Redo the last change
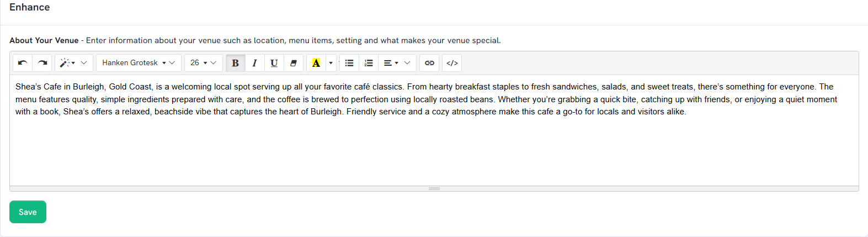The width and height of the screenshot is (868, 237). (42, 63)
